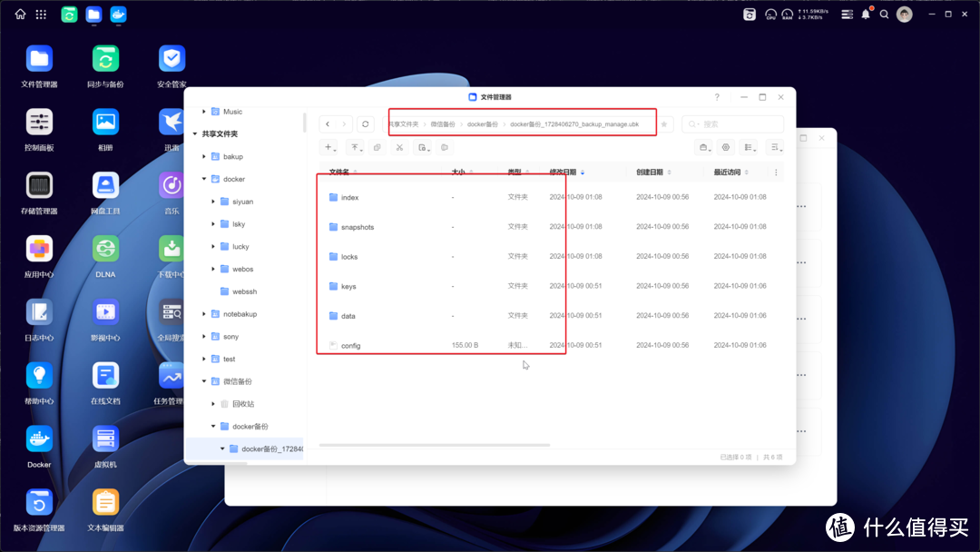980x552 pixels.
Task: Click docker备份 in the breadcrumb path
Action: [x=483, y=123]
